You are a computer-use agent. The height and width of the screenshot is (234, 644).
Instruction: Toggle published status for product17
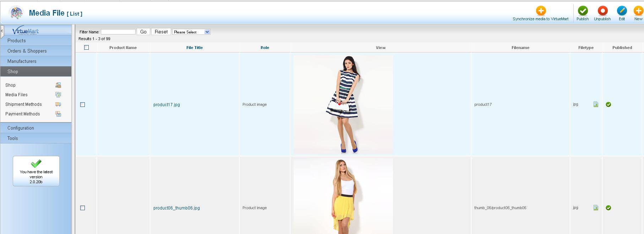point(608,104)
